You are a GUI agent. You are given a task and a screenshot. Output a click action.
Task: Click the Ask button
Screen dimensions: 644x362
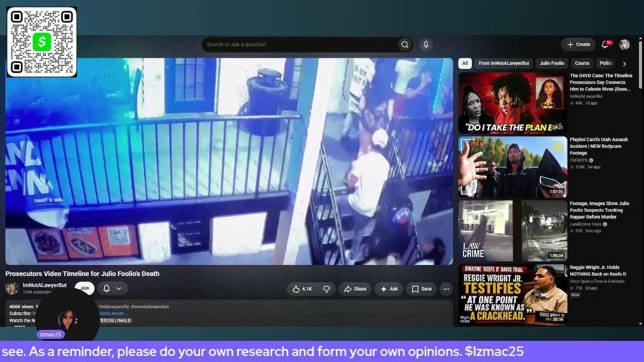coord(389,289)
